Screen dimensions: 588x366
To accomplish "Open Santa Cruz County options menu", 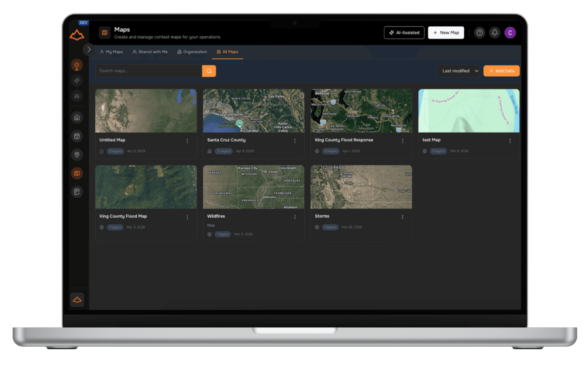I will coord(295,141).
